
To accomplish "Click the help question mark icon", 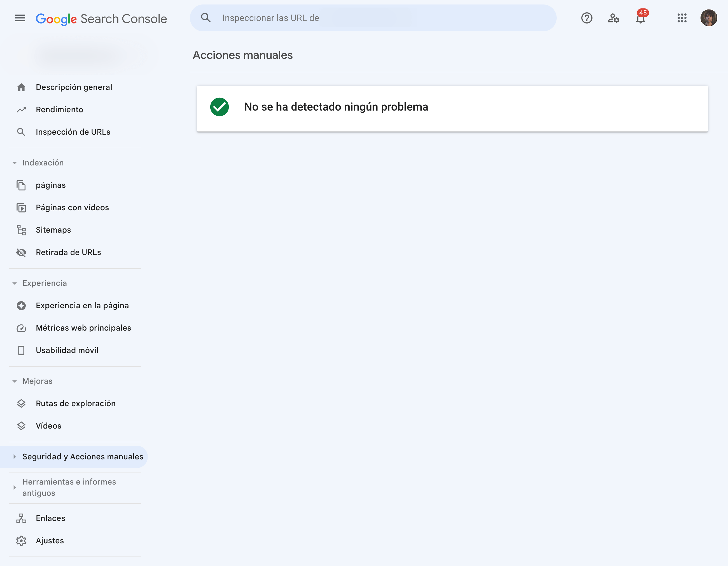I will pos(586,18).
